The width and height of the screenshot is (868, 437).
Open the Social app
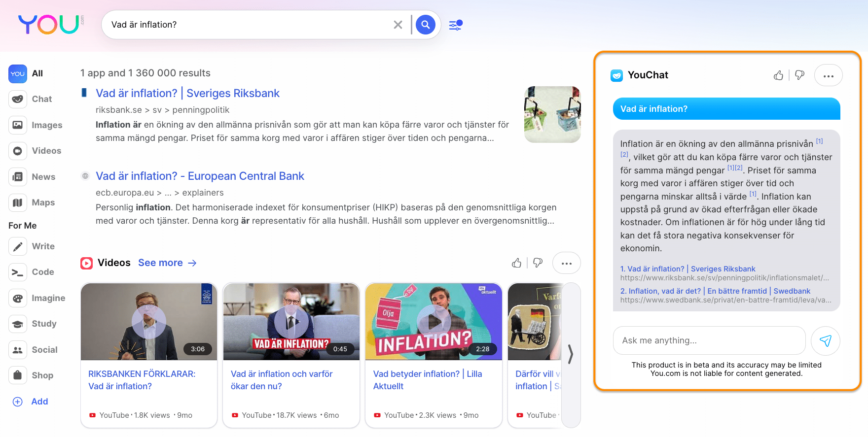pyautogui.click(x=33, y=350)
